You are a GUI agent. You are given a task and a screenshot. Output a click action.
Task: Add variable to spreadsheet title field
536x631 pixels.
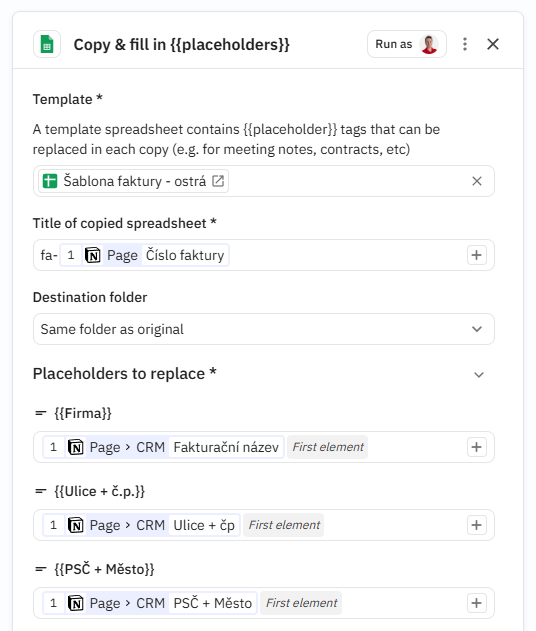(x=476, y=255)
